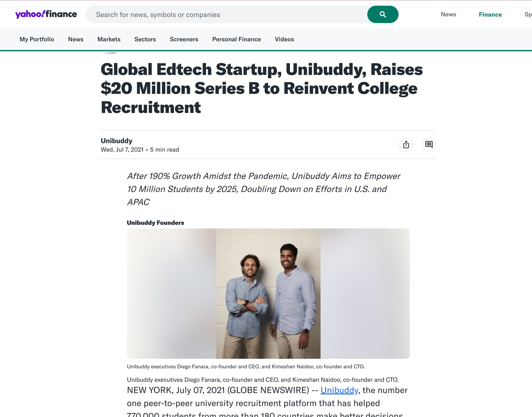Open My Portfolio menu
532x417 pixels.
coord(37,39)
